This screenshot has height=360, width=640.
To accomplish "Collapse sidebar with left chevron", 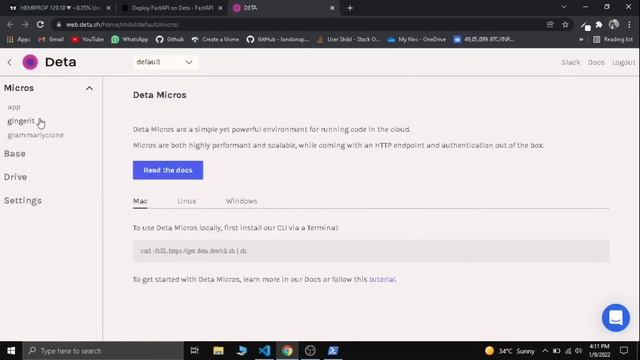I will (x=9, y=62).
